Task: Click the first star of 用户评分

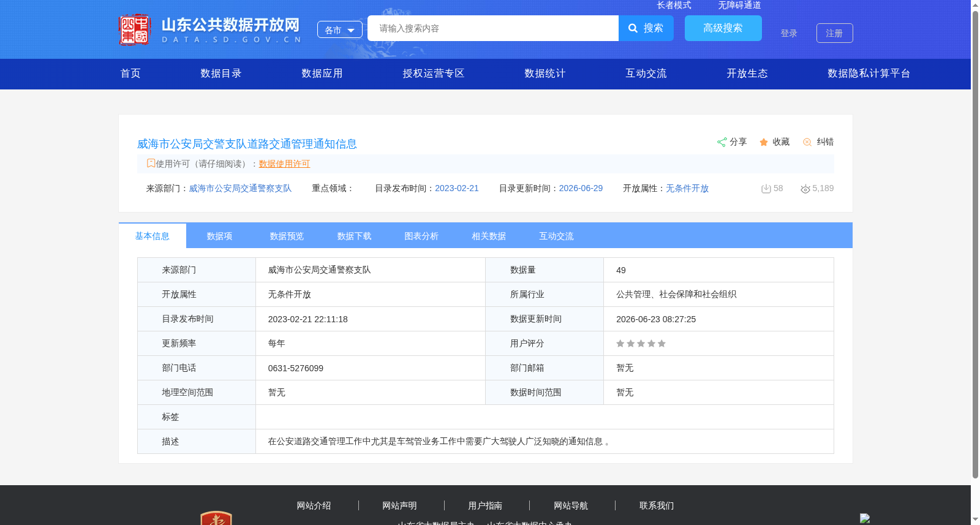Action: point(620,344)
